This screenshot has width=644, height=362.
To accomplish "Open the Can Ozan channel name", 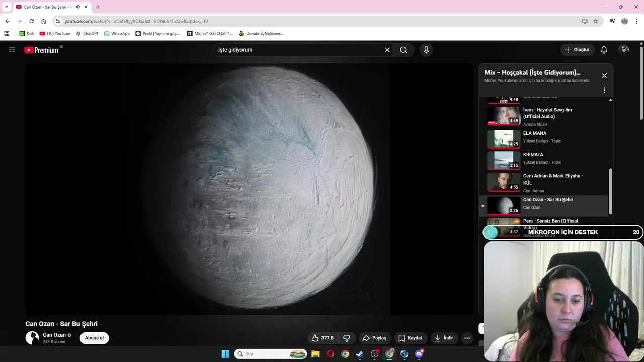I will [54, 335].
